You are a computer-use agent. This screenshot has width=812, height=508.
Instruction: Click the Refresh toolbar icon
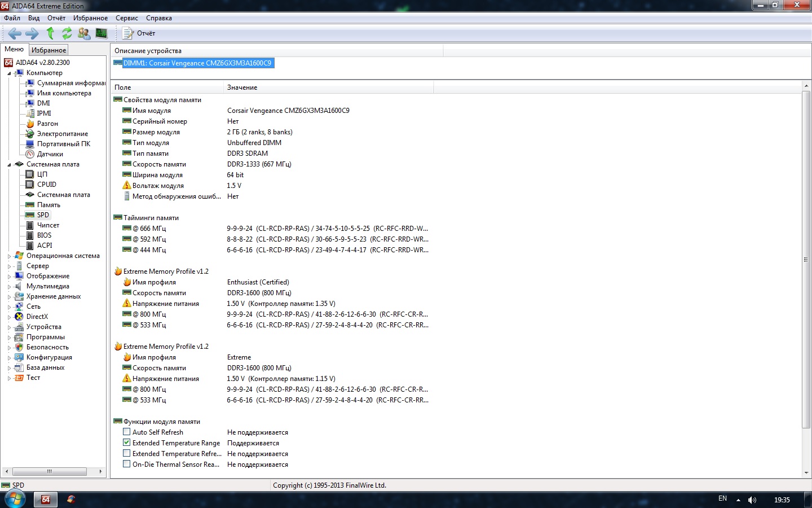pyautogui.click(x=67, y=33)
